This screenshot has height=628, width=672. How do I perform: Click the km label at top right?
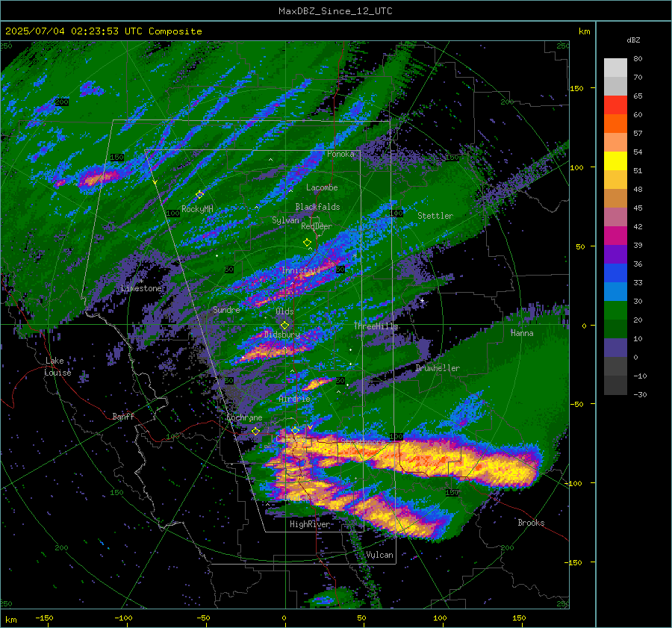[x=584, y=31]
